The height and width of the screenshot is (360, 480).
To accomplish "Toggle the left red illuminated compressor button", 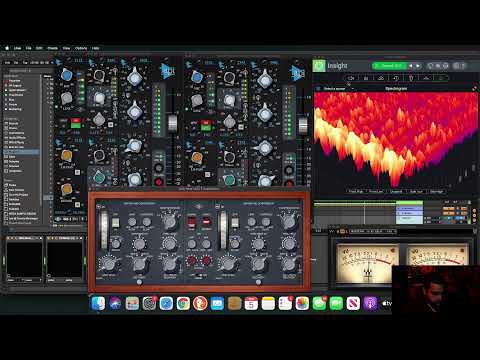I will 192,221.
